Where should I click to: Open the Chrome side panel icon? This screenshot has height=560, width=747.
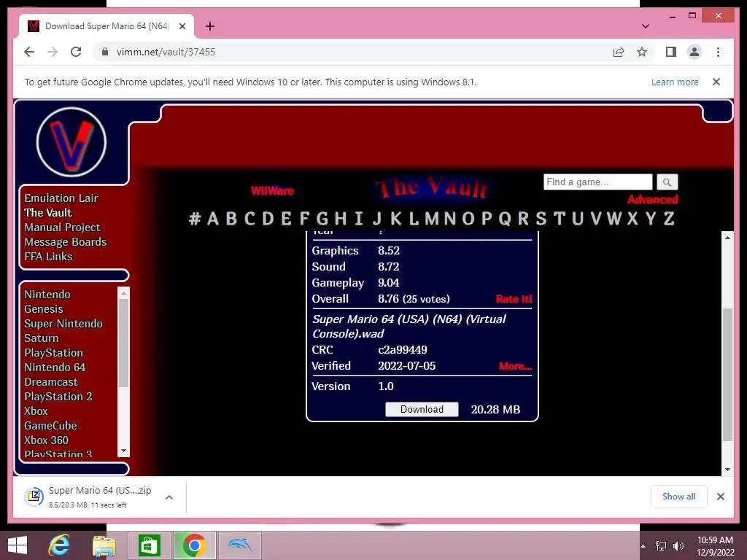click(x=671, y=52)
